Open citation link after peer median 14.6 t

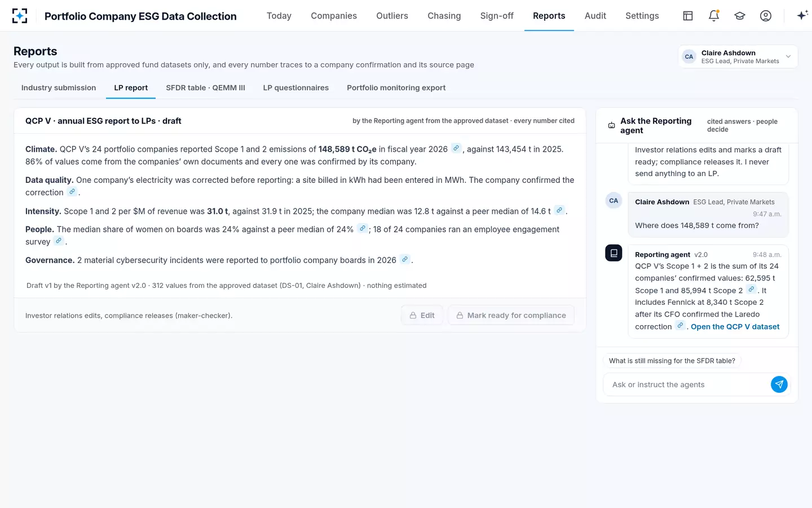(559, 211)
